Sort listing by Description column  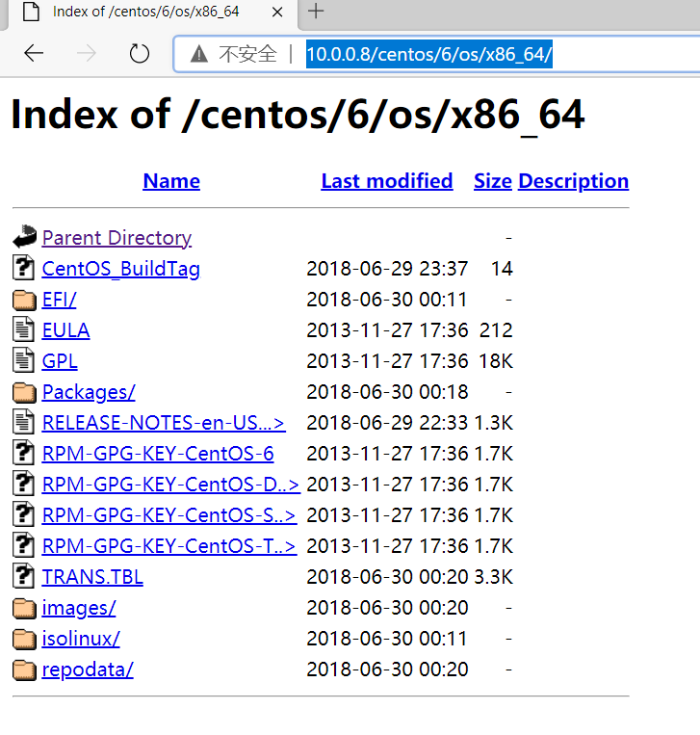(x=573, y=181)
